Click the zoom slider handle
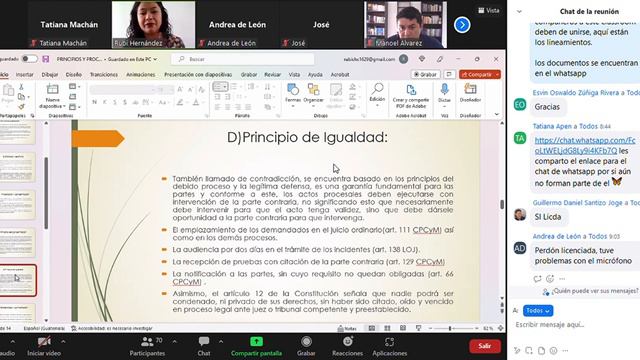 450,328
